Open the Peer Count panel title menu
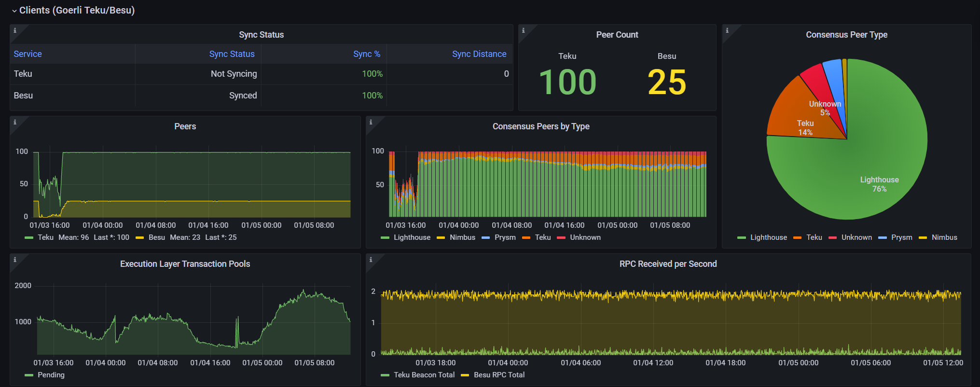This screenshot has width=980, height=387. click(617, 35)
